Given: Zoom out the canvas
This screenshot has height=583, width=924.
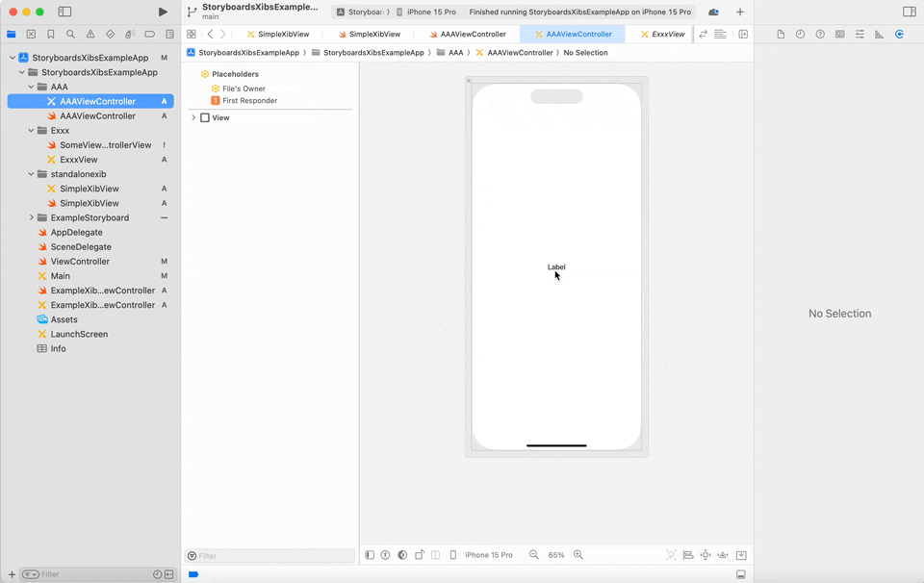Looking at the screenshot, I should (534, 555).
